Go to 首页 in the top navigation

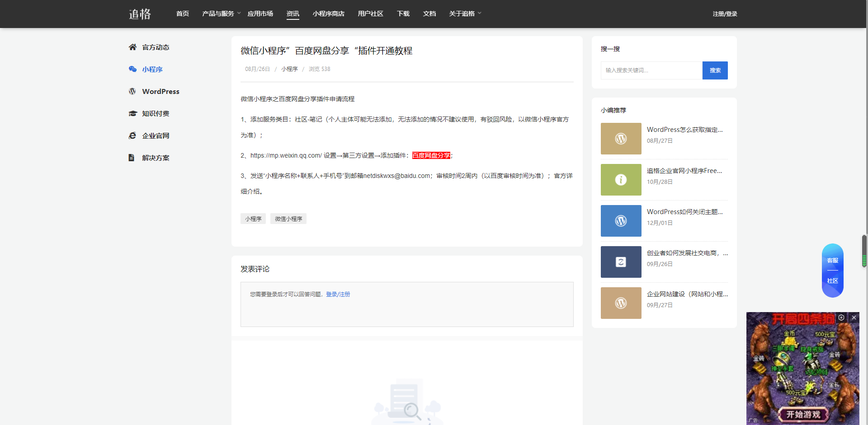(183, 14)
